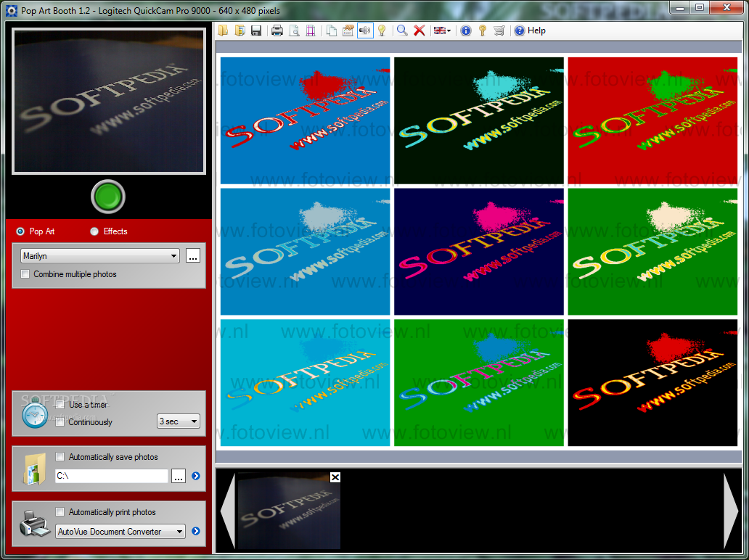Click the Pop Art Booth title bar icon
Screen dimensions: 749x560
(12, 10)
